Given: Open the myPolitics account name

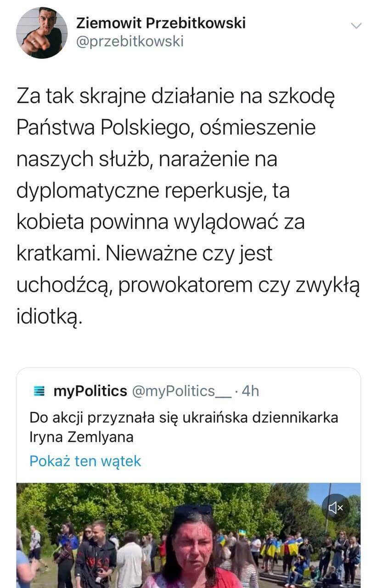Looking at the screenshot, I should (90, 391).
